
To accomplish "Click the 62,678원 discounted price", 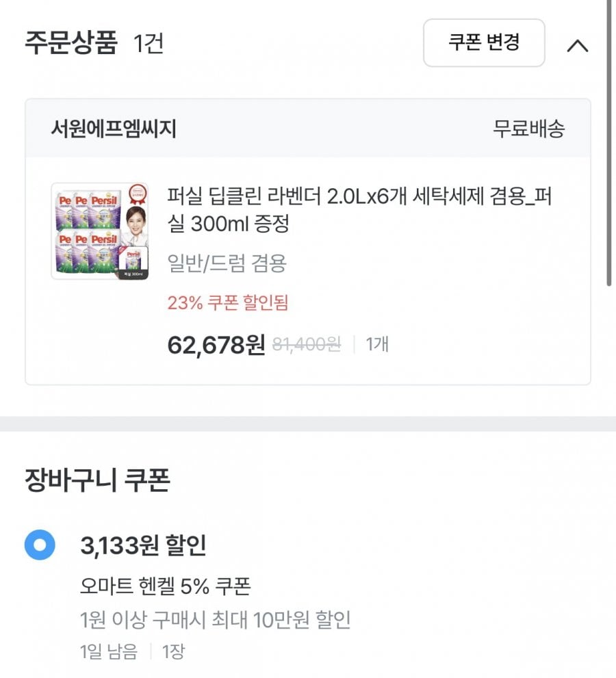I will [x=216, y=345].
